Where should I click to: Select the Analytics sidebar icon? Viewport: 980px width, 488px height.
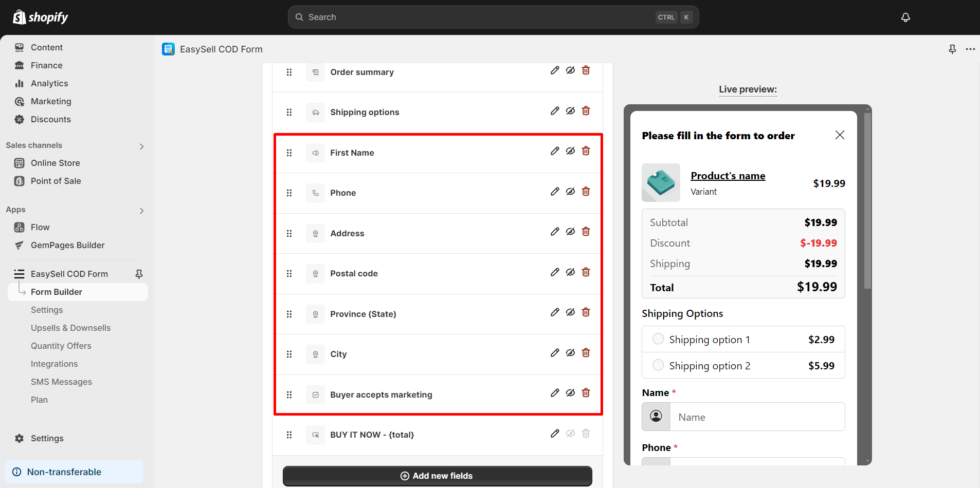tap(20, 83)
